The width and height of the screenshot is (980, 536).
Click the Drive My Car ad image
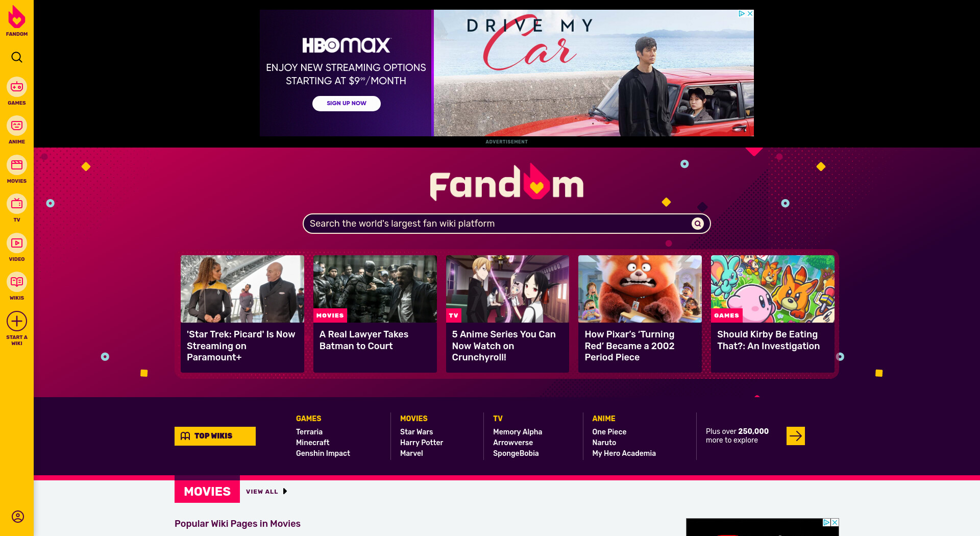(x=594, y=73)
